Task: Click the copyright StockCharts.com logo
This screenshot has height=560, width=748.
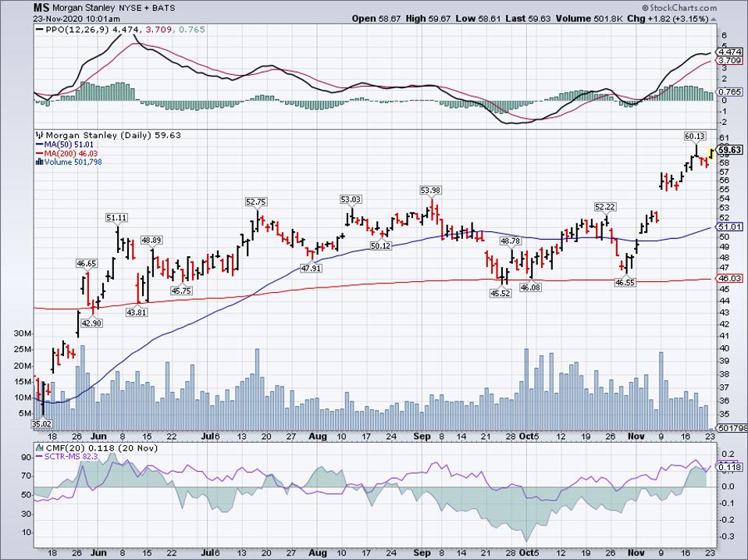Action: (679, 8)
